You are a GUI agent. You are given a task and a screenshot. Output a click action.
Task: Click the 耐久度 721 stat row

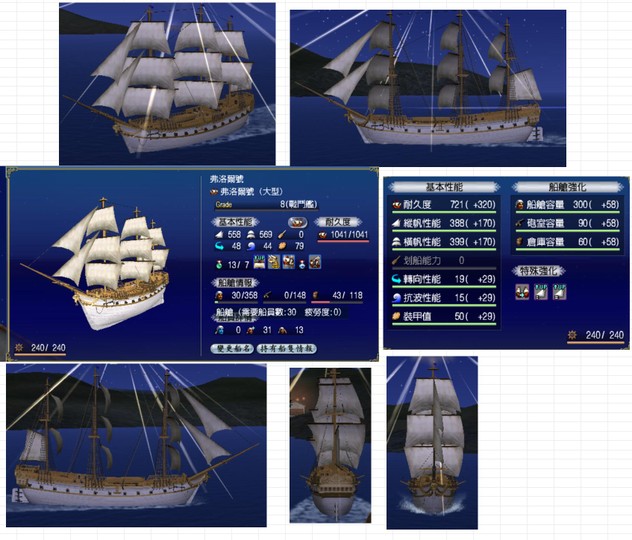tap(444, 205)
